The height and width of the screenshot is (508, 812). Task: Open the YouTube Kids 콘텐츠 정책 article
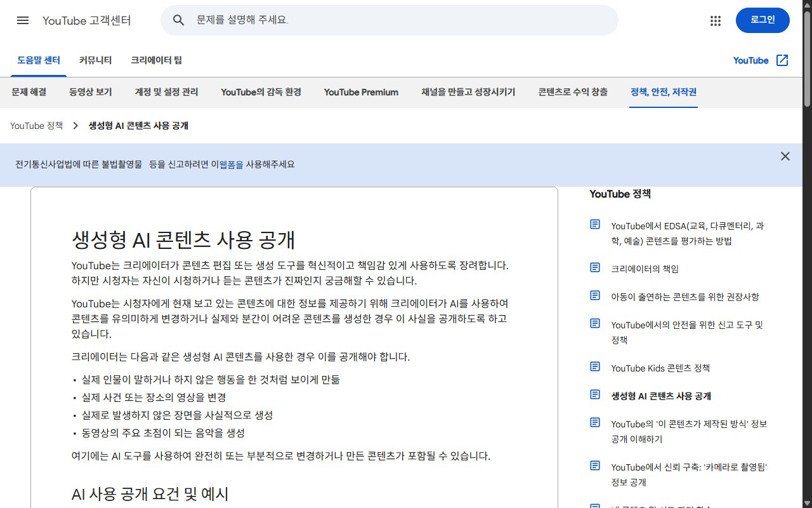pos(661,368)
